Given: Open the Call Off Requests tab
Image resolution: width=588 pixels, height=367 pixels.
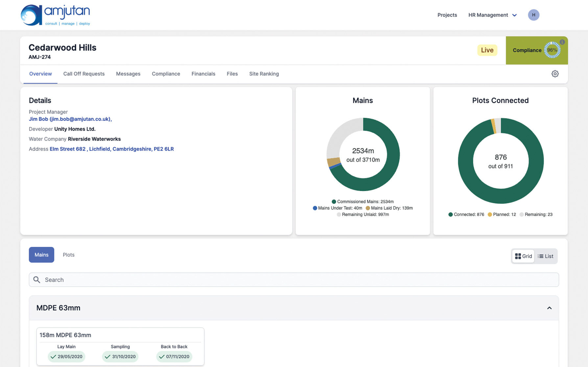Looking at the screenshot, I should coord(84,74).
